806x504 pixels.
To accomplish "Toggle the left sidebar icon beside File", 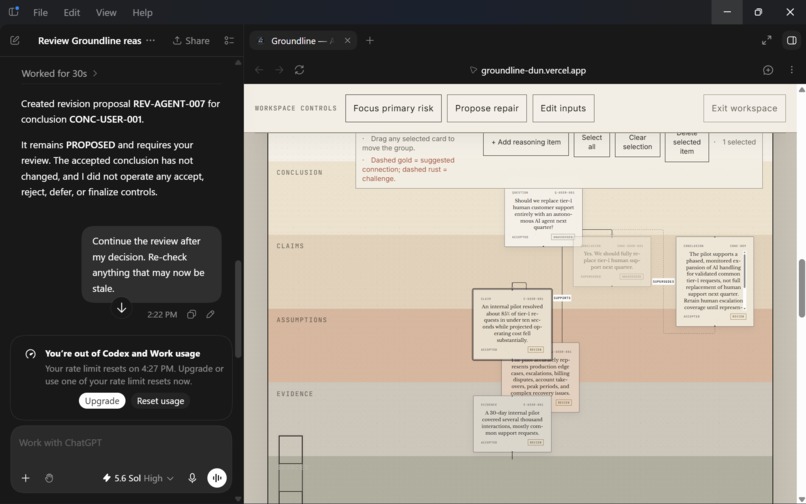I will [14, 12].
